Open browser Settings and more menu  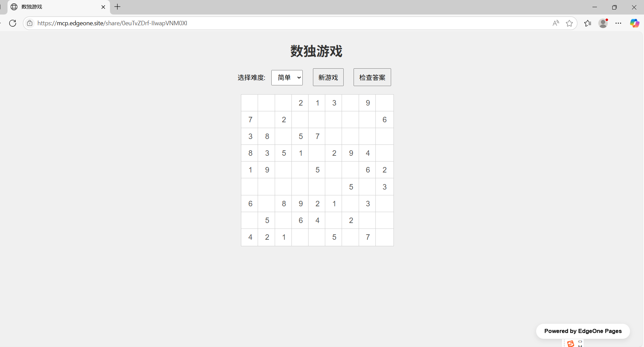(618, 23)
